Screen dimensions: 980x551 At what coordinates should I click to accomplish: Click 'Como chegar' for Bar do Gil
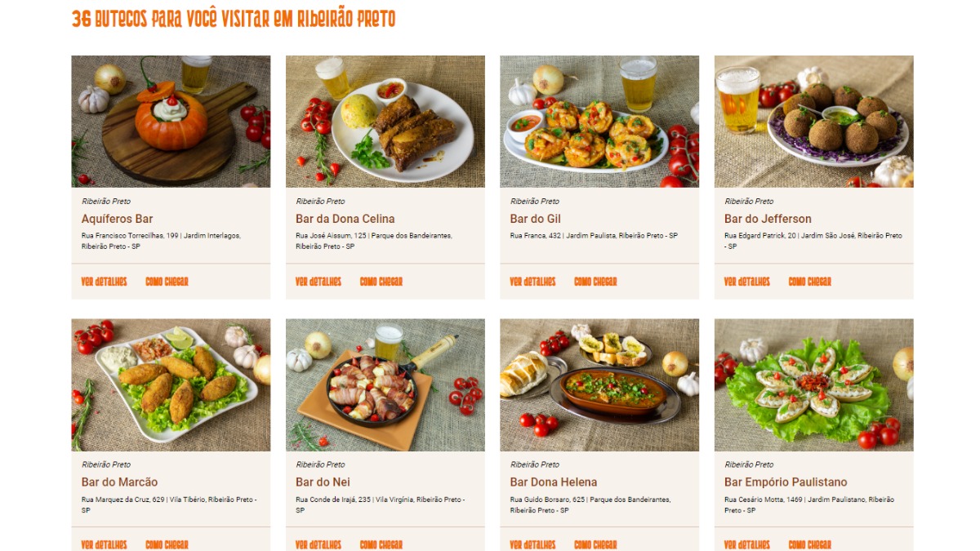[595, 282]
